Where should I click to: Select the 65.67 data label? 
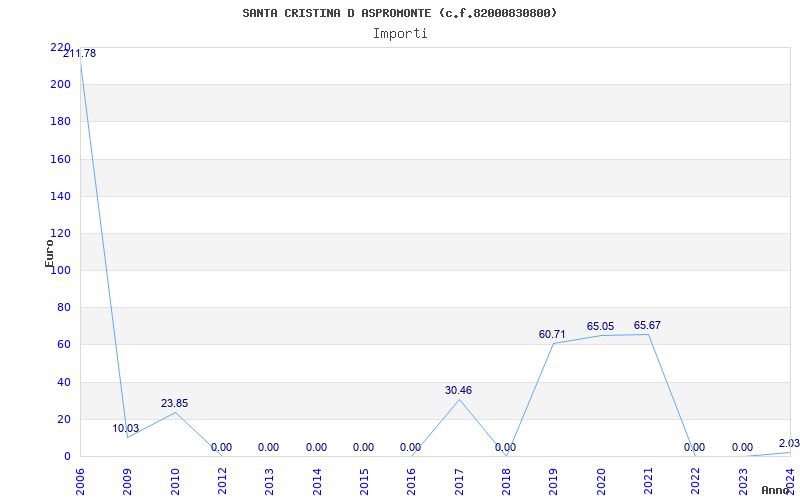[647, 326]
